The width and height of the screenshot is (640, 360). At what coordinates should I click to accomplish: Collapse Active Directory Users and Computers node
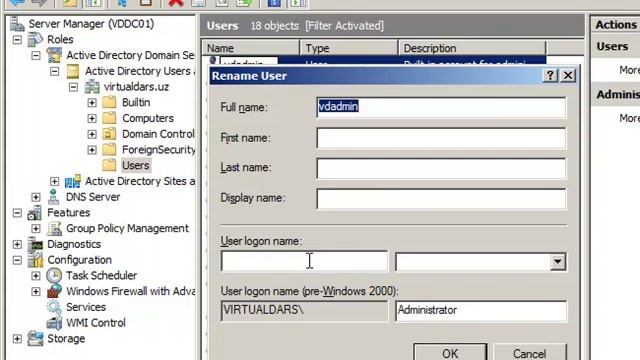[x=55, y=71]
